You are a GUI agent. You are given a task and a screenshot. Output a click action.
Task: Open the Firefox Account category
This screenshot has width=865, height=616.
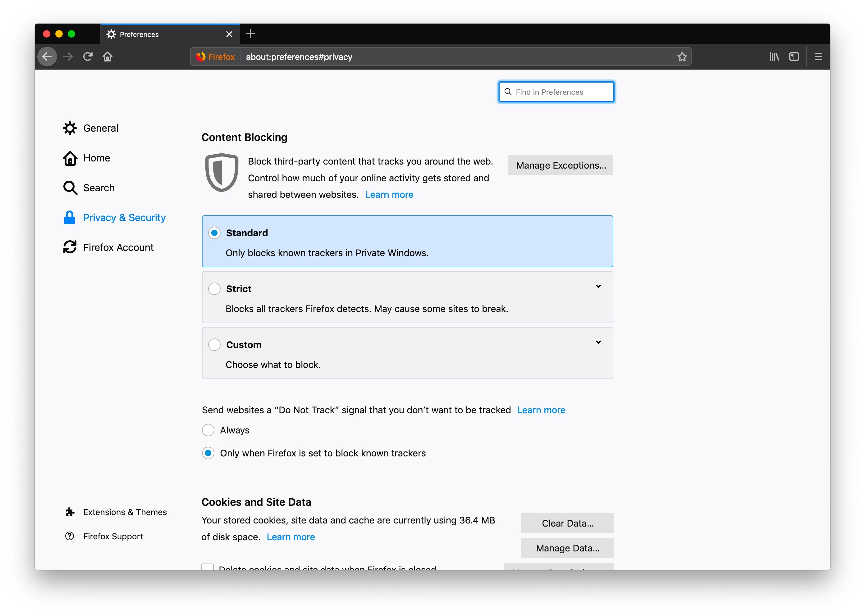[118, 247]
